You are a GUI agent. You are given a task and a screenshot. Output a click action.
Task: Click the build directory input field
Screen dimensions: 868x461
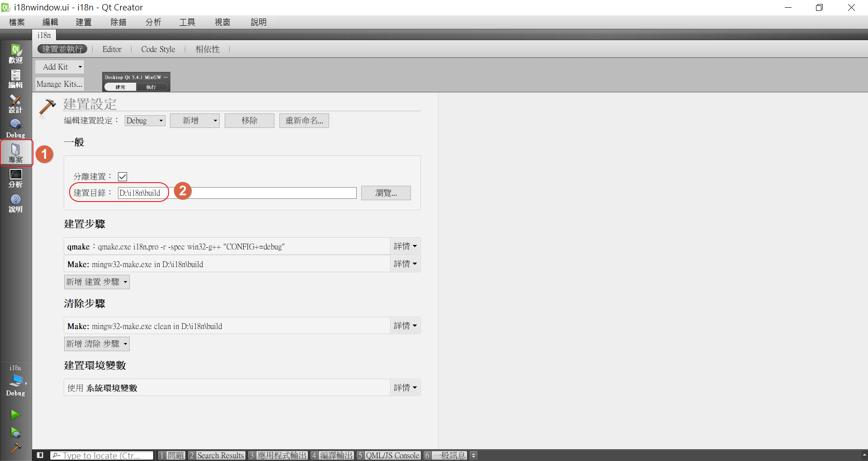tap(237, 193)
